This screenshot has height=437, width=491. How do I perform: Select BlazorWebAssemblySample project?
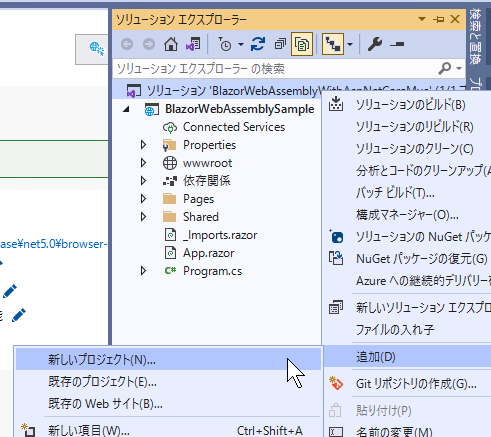pos(239,109)
